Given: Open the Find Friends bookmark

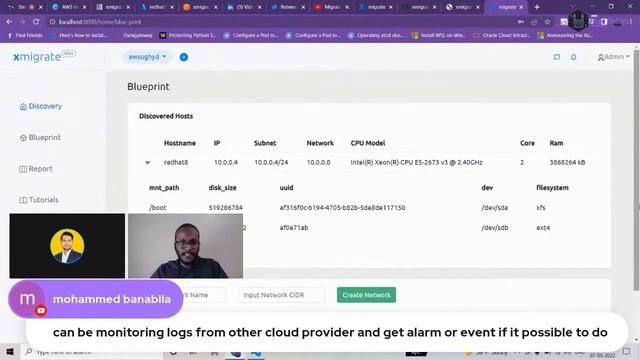Looking at the screenshot, I should pos(25,36).
